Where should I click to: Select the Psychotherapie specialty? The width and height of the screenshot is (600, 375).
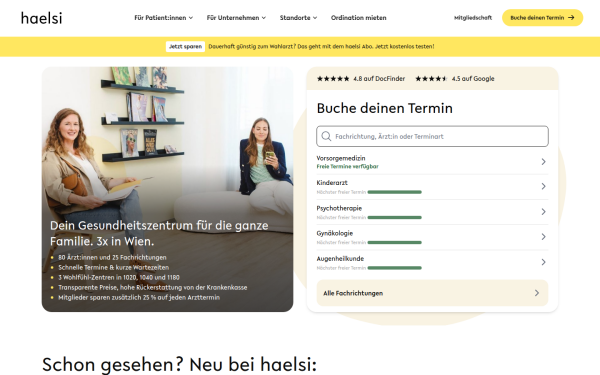click(432, 212)
